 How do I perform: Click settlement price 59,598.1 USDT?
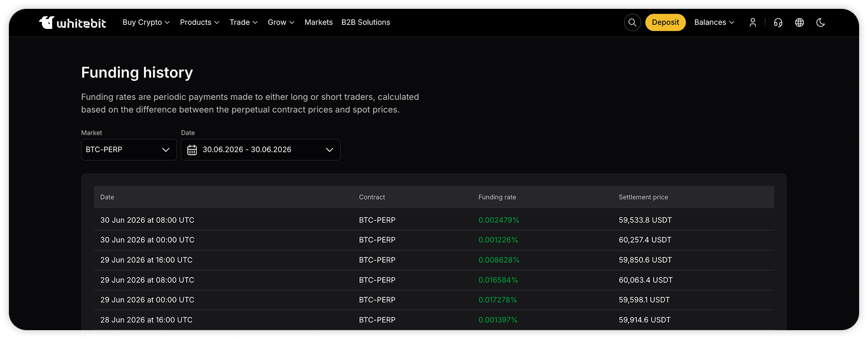click(644, 300)
